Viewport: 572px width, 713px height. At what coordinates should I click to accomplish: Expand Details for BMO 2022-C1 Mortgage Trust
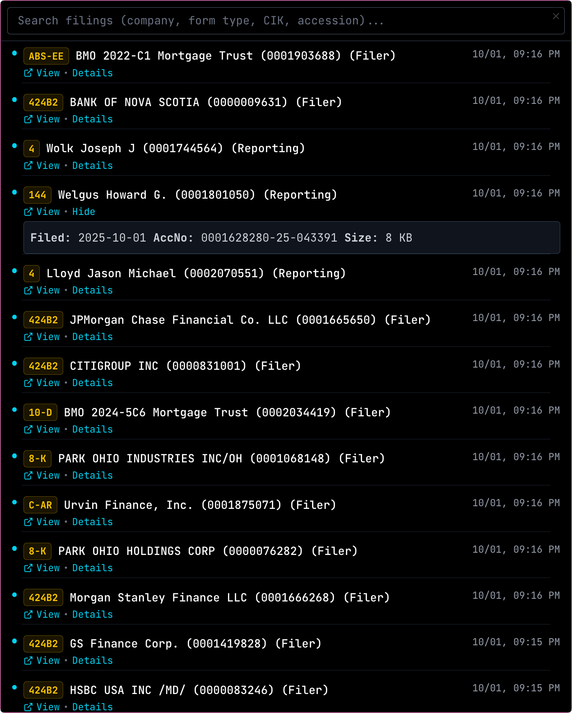click(92, 73)
